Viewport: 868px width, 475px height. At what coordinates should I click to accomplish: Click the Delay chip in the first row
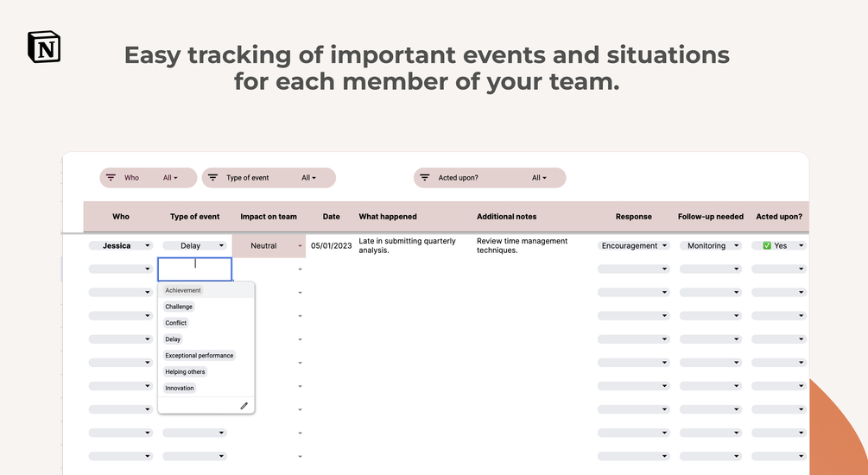click(191, 246)
